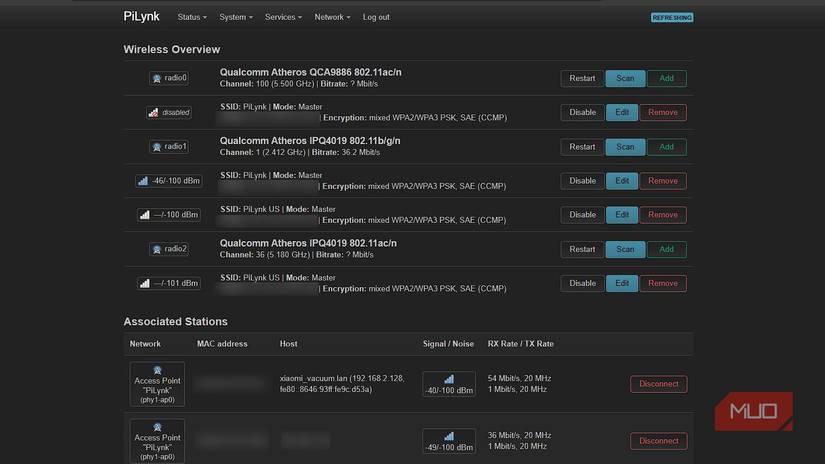Click the Associated Stations heading
Image resolution: width=825 pixels, height=464 pixels.
point(175,321)
